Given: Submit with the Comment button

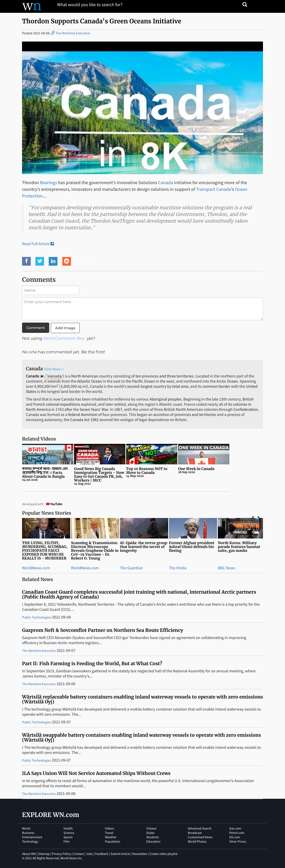Looking at the screenshot, I should coord(35,328).
